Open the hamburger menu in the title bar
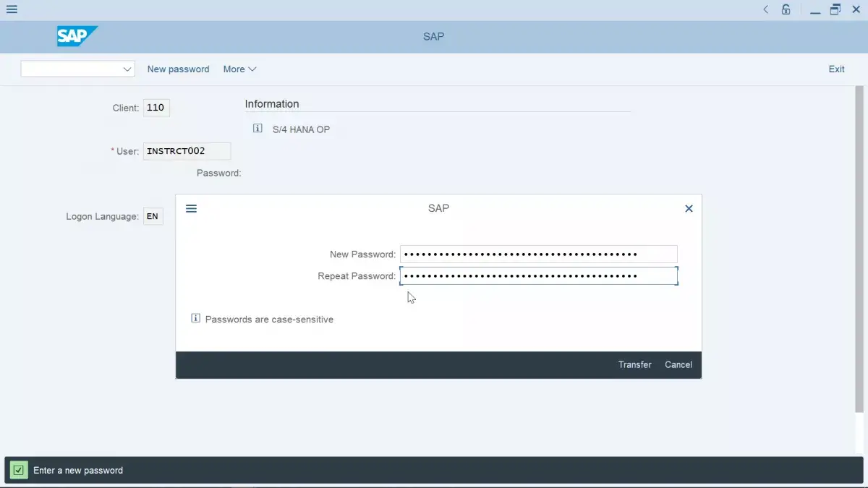Viewport: 868px width, 488px height. (11, 9)
